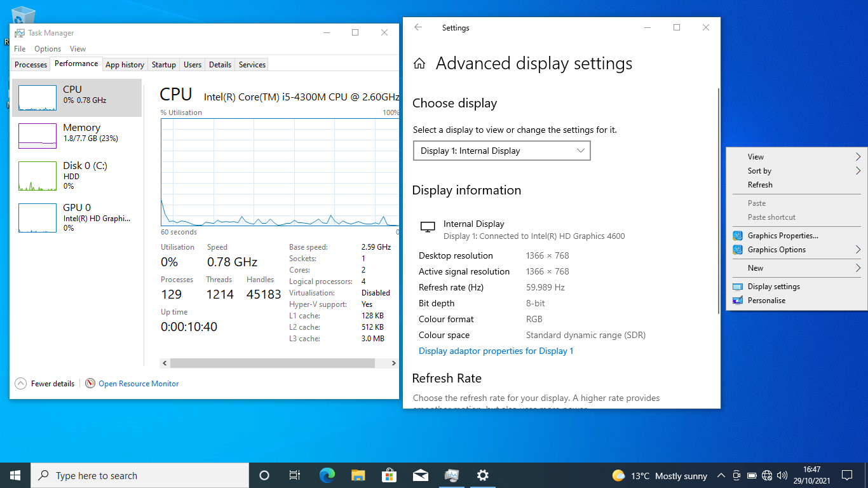This screenshot has width=868, height=488.
Task: Open Graphics Properties... from context menu
Action: tap(797, 236)
